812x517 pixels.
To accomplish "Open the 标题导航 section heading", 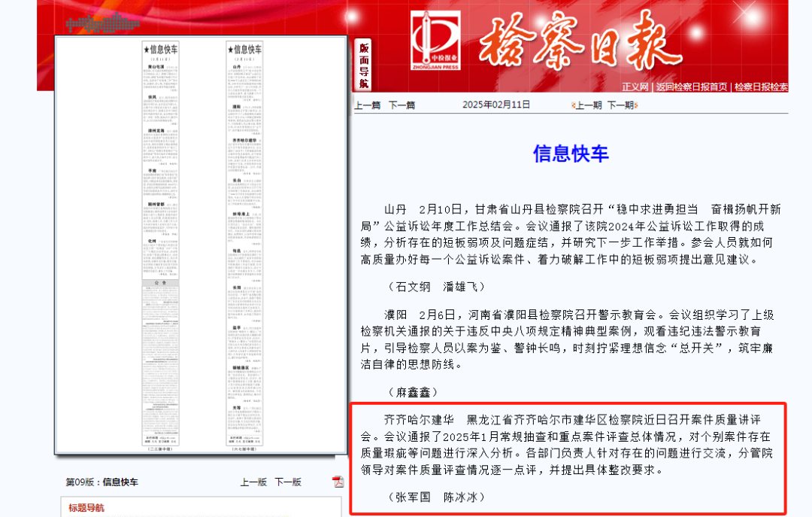I will [86, 508].
